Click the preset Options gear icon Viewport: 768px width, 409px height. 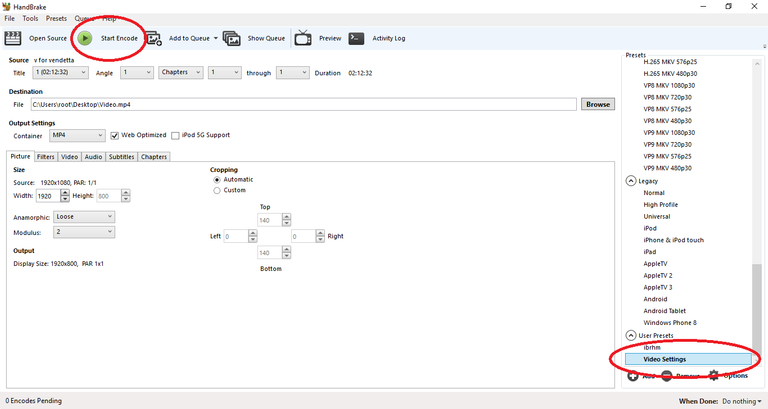click(714, 376)
